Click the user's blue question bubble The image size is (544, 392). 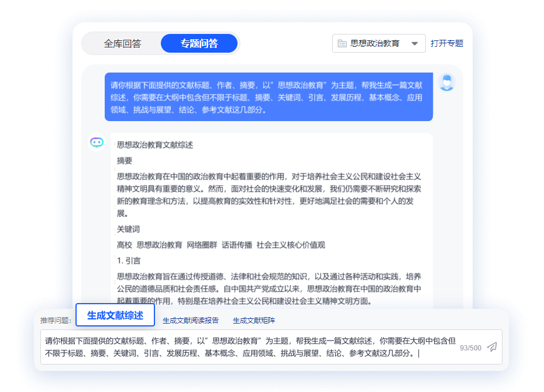[x=269, y=97]
